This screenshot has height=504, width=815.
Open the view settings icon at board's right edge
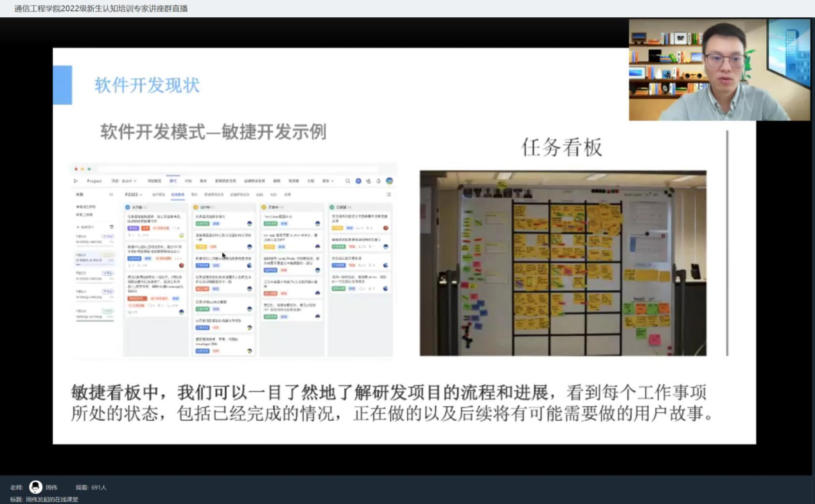tap(389, 194)
